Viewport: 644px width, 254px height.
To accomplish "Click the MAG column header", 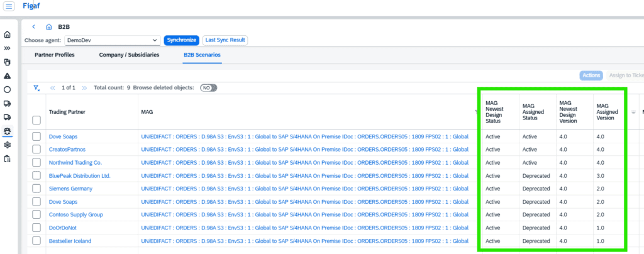I will tap(147, 112).
